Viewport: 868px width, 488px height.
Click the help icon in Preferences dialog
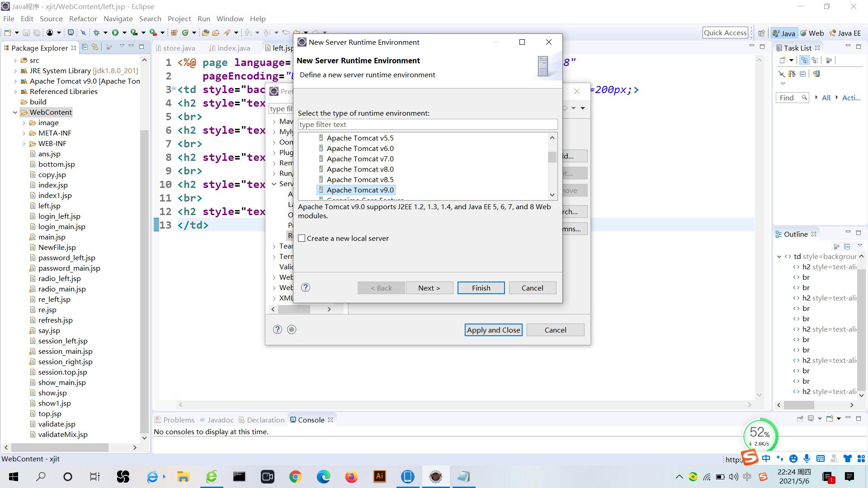click(x=278, y=329)
